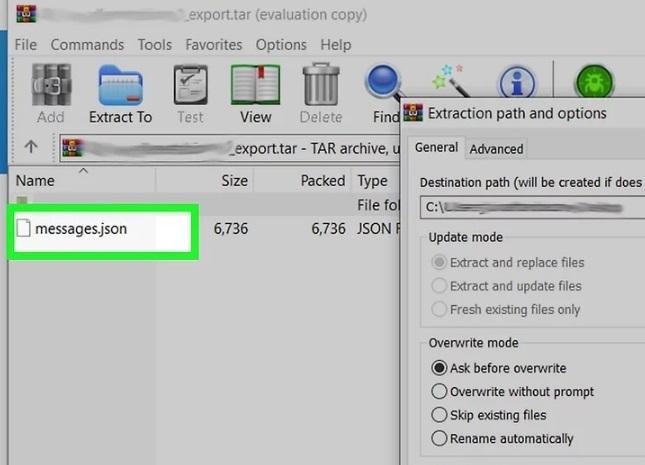Image resolution: width=645 pixels, height=465 pixels.
Task: Click the archive address bar field
Action: [230, 148]
